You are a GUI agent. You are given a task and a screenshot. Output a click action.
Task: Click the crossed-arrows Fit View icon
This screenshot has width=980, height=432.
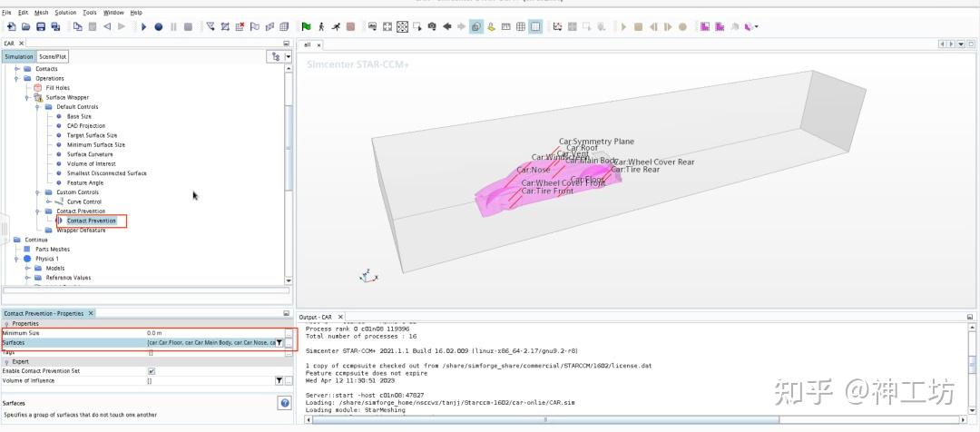click(403, 26)
